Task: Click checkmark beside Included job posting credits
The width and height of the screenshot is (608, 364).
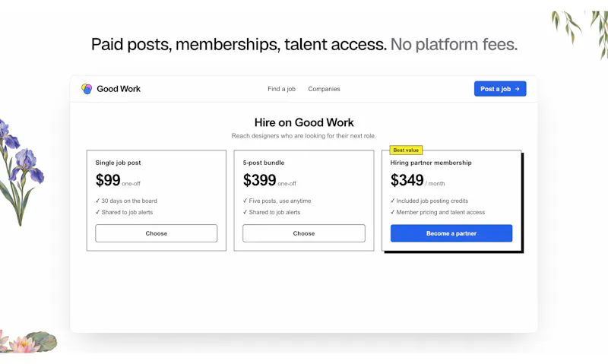Action: coord(392,201)
